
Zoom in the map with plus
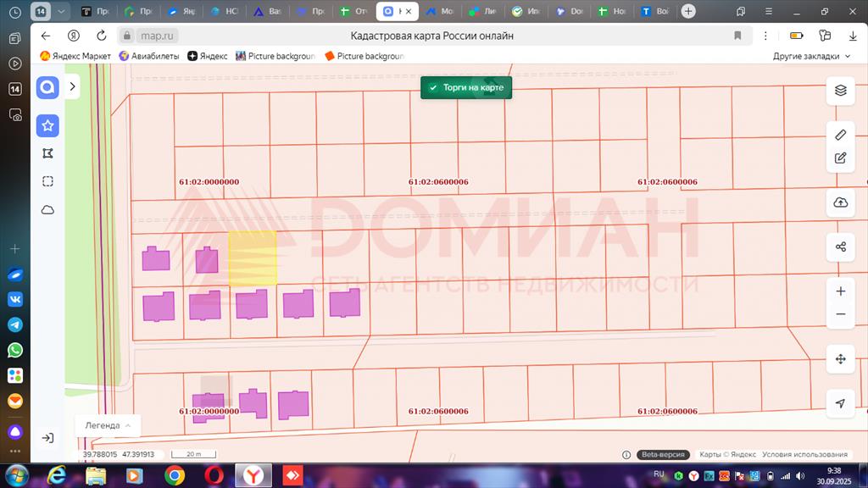pos(840,291)
